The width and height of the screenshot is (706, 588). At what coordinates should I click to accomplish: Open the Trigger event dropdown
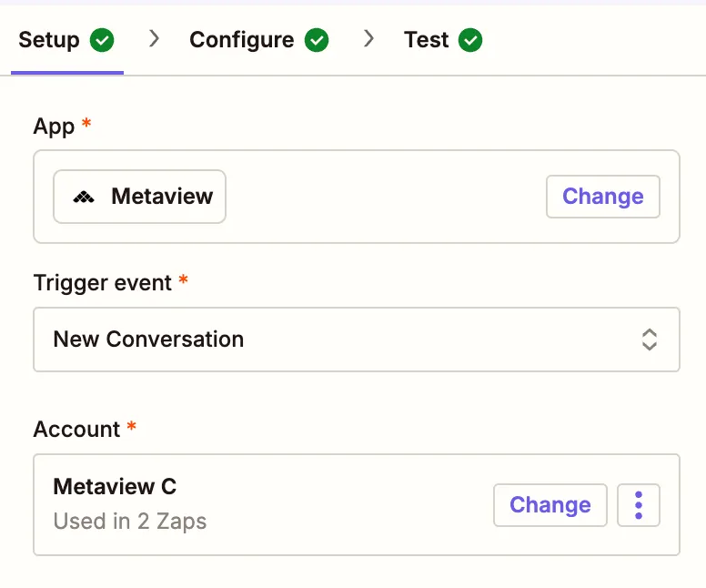coord(357,340)
